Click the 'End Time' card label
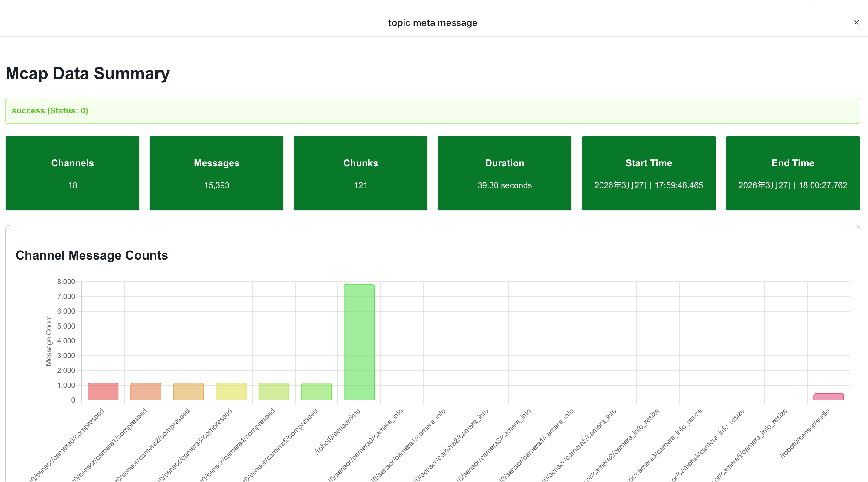The width and height of the screenshot is (868, 482). 792,163
